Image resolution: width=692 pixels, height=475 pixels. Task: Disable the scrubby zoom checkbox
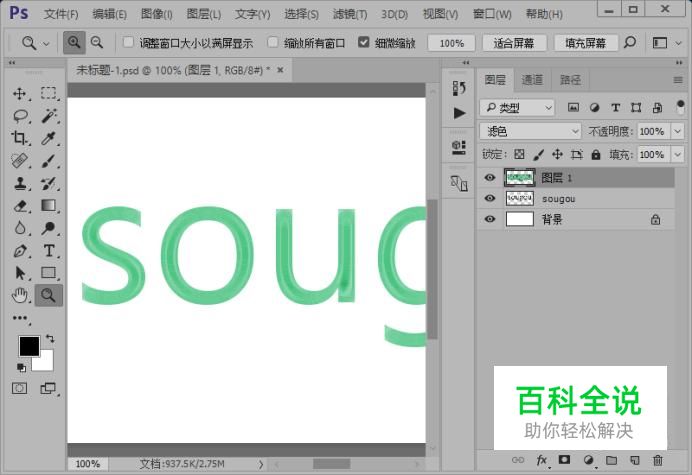(364, 42)
